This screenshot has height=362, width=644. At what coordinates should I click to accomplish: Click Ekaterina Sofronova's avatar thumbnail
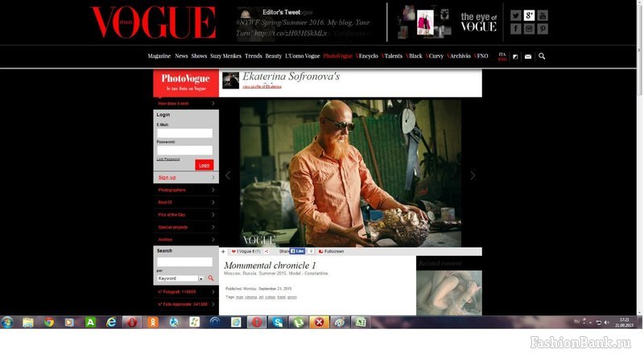[x=230, y=80]
